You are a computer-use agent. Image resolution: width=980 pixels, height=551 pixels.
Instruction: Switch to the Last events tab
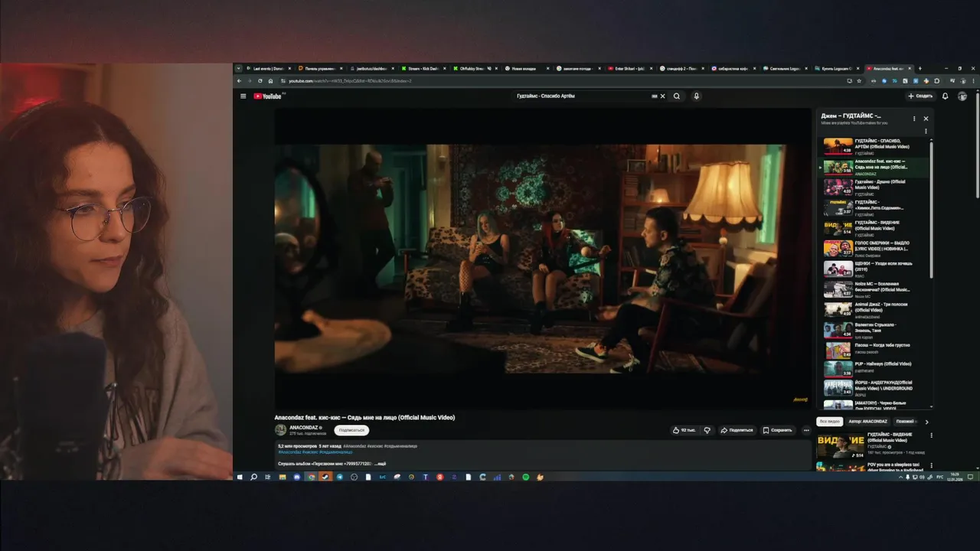268,68
